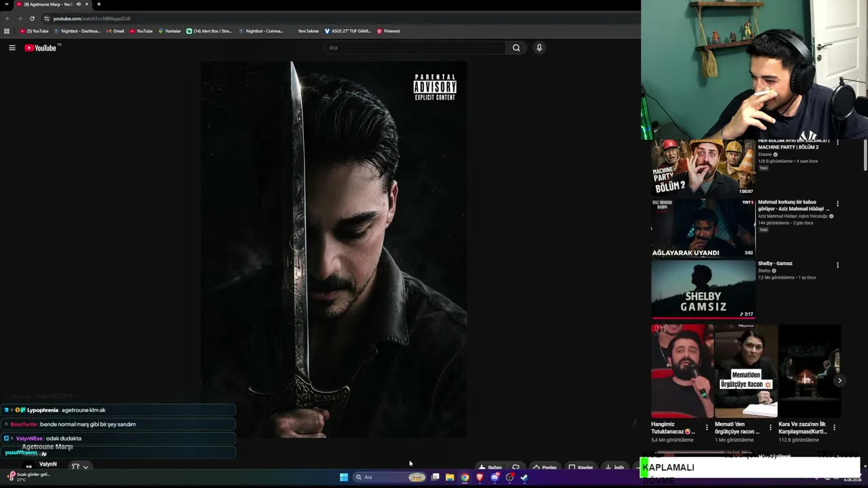The image size is (868, 488).
Task: Dislike the video with thumbs-down icon
Action: click(516, 467)
